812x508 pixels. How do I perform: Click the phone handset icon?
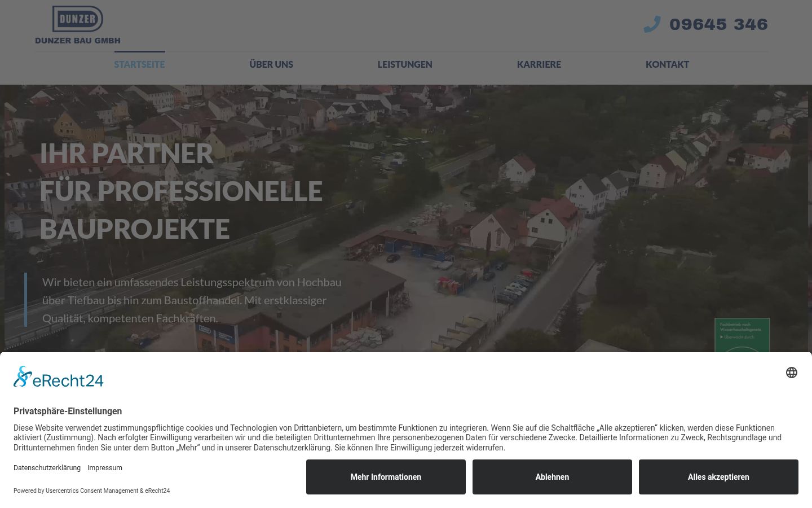(x=652, y=24)
